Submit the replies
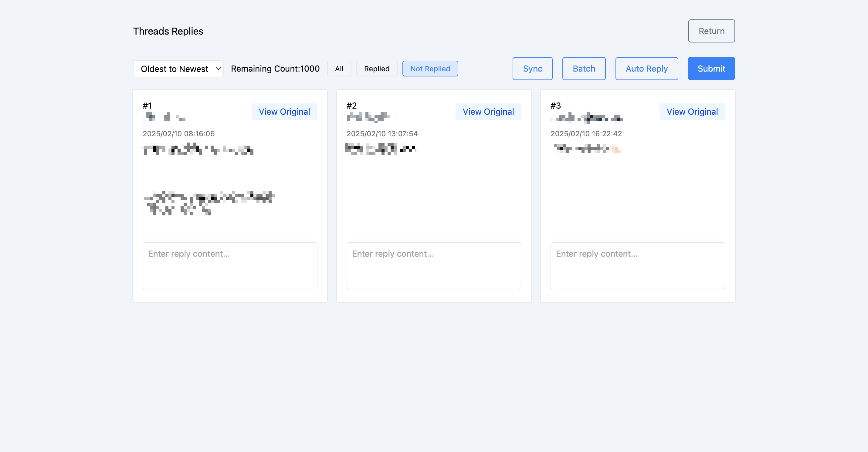 (x=711, y=69)
